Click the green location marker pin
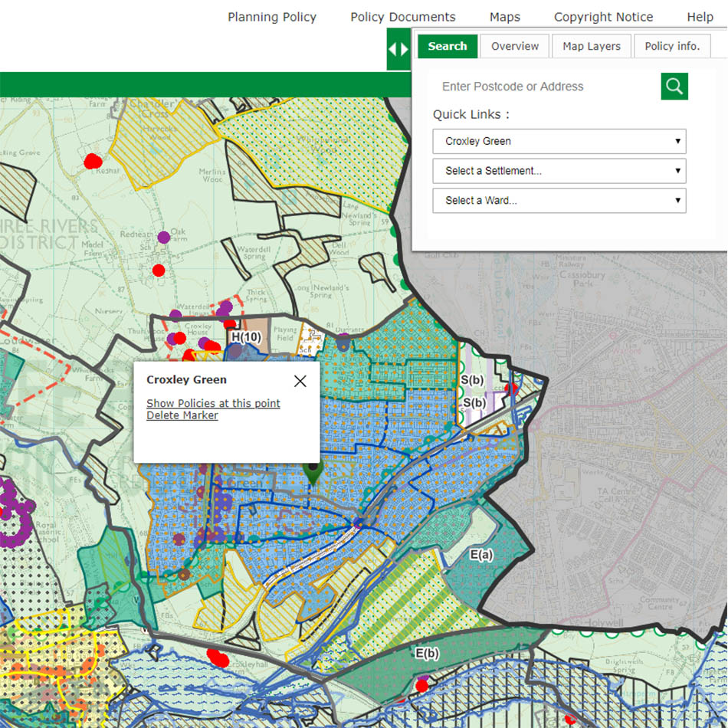The image size is (728, 728). pyautogui.click(x=312, y=472)
